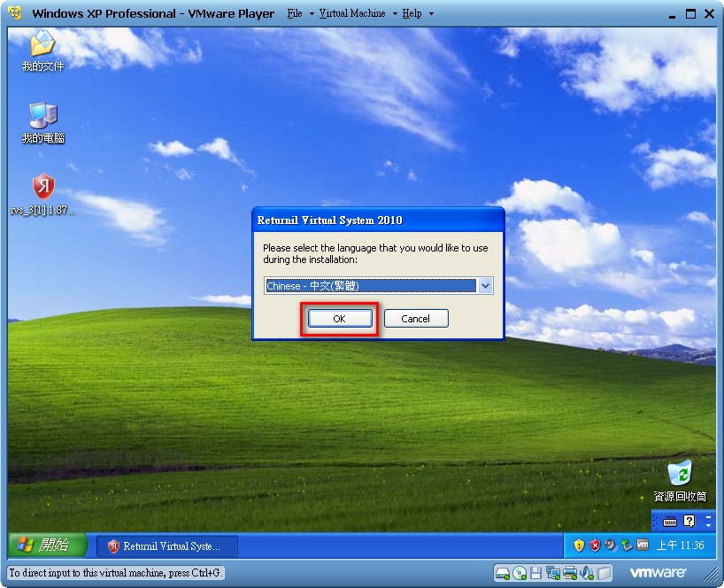
Task: Maximize the VMware Player window
Action: (690, 14)
